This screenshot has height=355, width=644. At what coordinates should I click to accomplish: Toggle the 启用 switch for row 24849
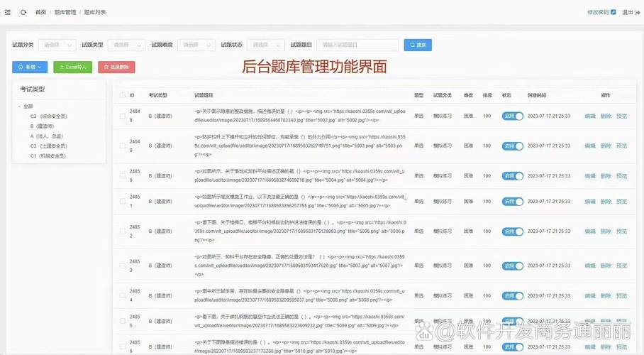coord(512,146)
